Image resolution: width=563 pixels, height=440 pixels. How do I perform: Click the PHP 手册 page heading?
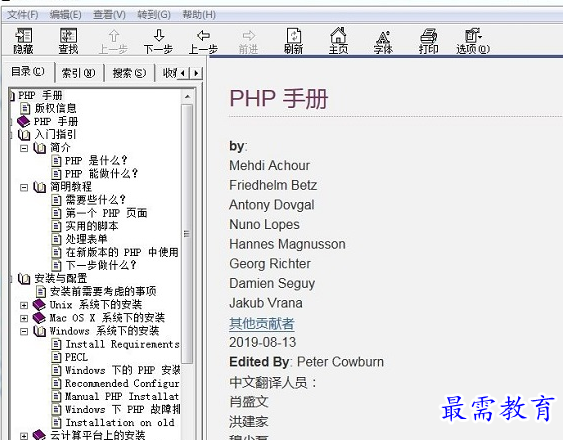(x=279, y=99)
